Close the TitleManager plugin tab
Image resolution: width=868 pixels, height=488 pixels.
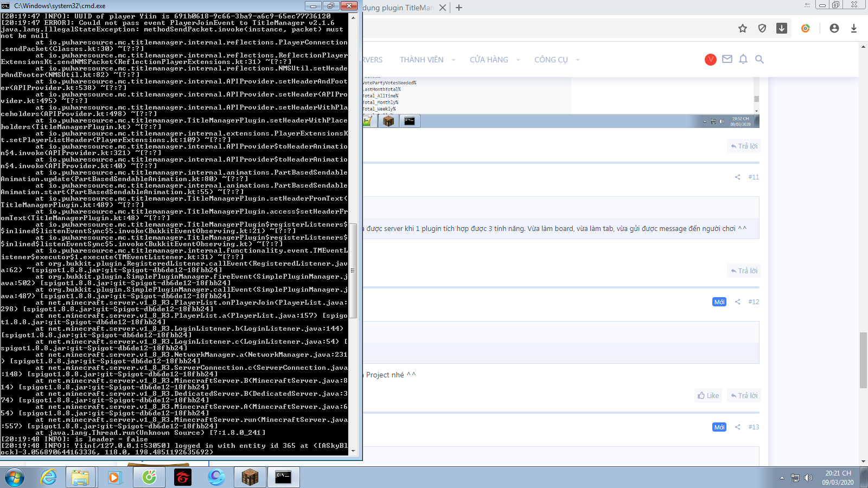[x=443, y=8]
